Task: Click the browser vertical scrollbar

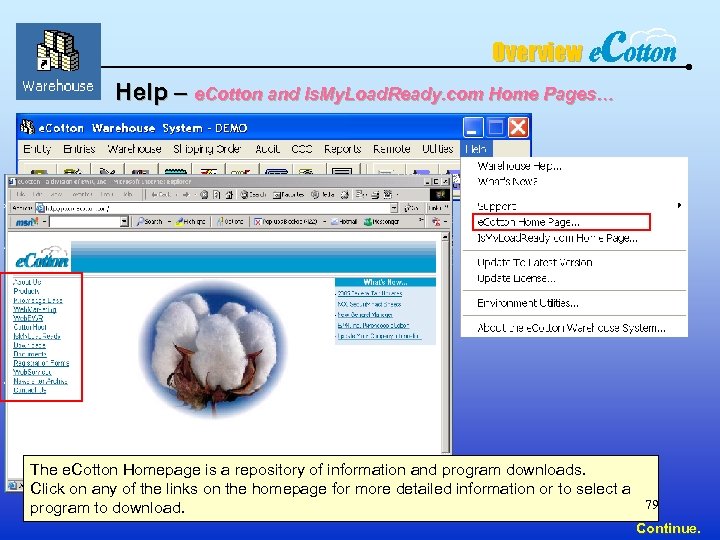Action: pyautogui.click(x=445, y=343)
